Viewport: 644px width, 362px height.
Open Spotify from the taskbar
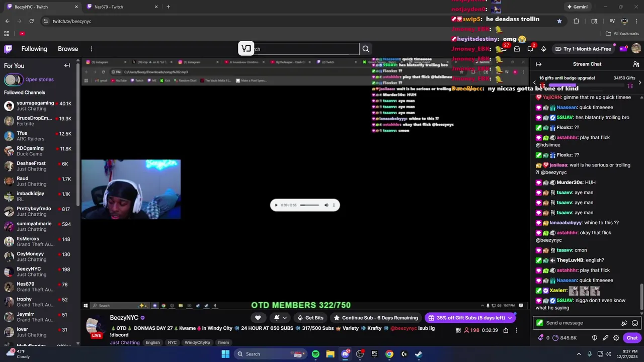click(315, 354)
